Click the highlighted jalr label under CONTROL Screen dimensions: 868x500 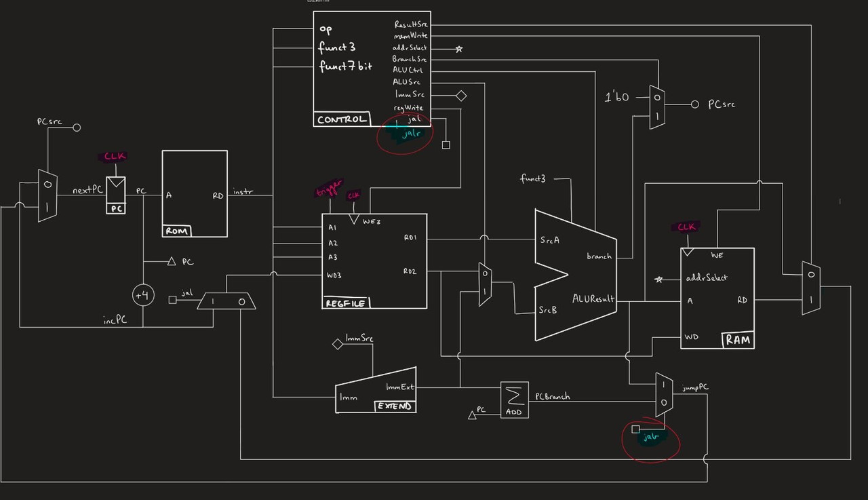pyautogui.click(x=411, y=134)
